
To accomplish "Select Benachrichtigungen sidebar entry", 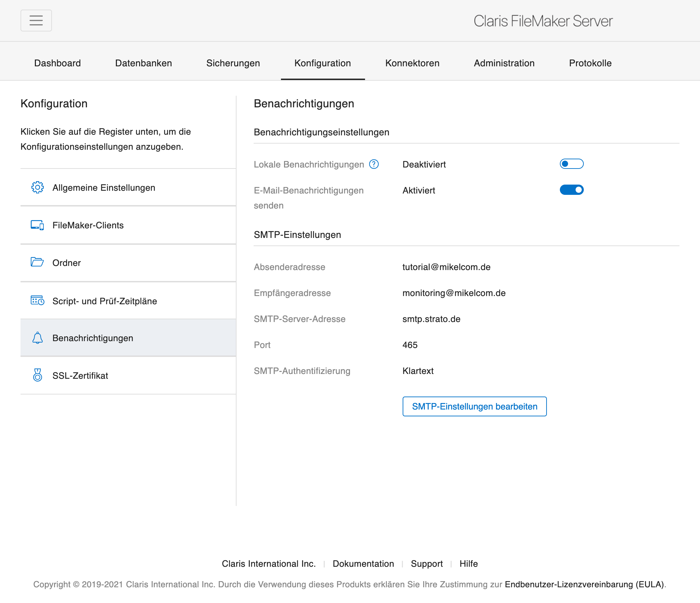I will pyautogui.click(x=128, y=338).
